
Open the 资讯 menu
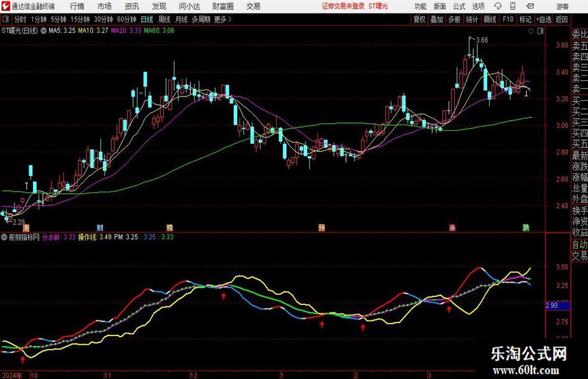click(132, 6)
